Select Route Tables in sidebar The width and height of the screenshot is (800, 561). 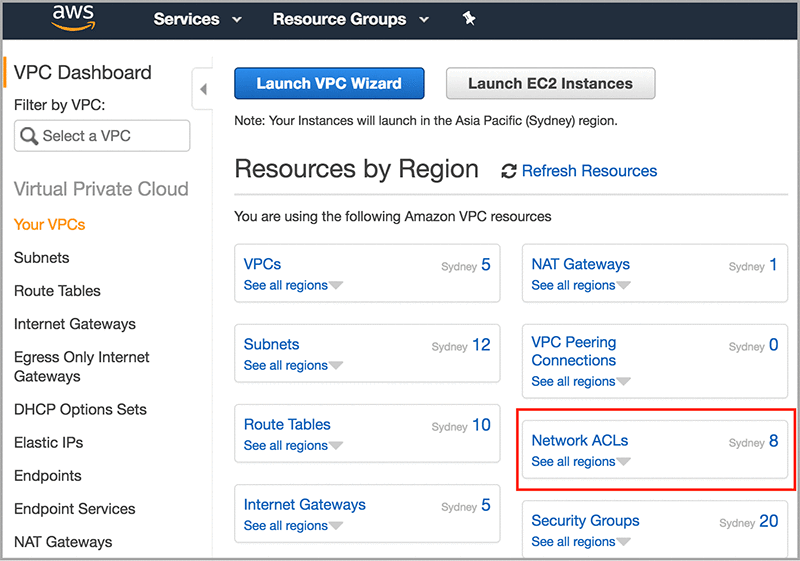click(57, 291)
